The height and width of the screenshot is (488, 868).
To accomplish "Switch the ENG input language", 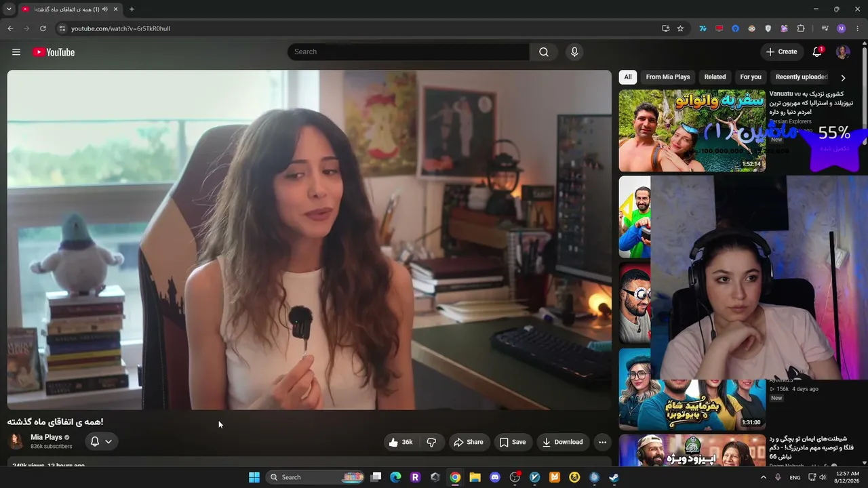I will pyautogui.click(x=795, y=477).
